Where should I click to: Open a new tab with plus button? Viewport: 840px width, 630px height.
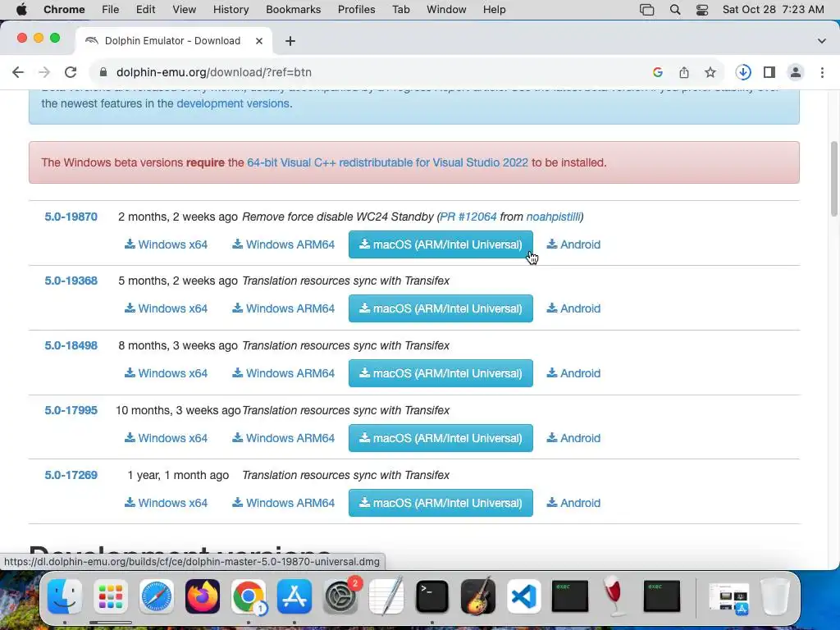coord(290,41)
